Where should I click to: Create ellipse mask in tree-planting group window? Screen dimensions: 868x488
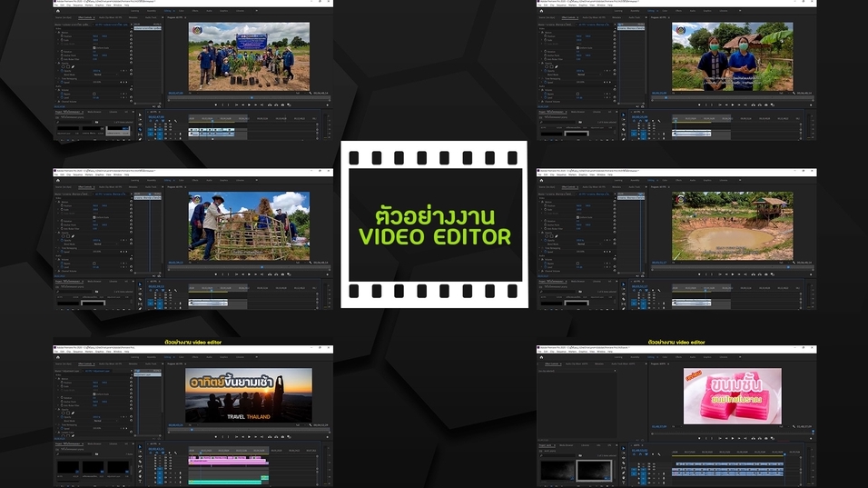[64, 67]
